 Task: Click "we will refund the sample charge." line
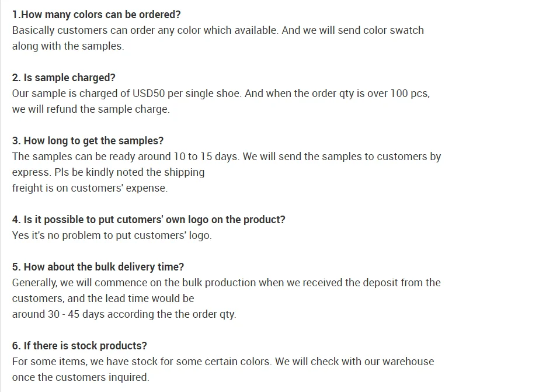click(x=91, y=109)
